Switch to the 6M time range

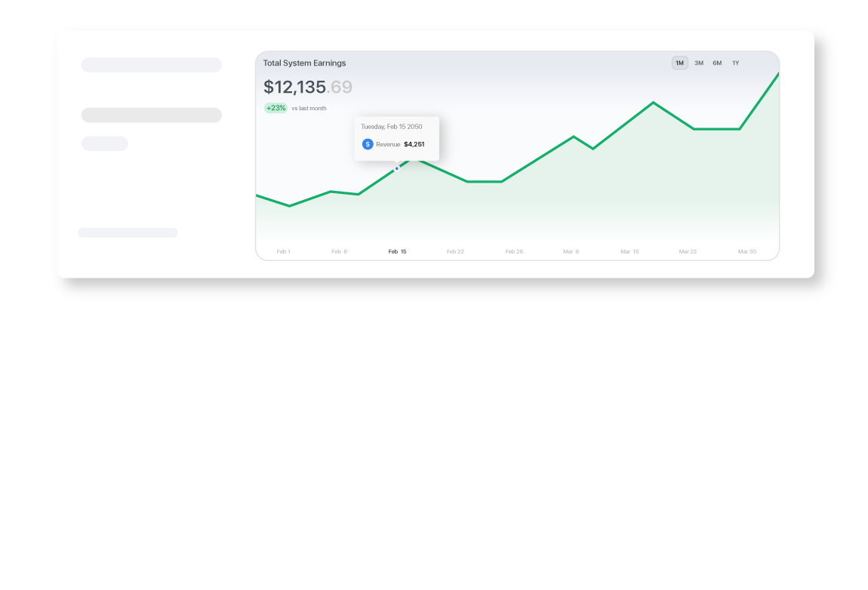(x=717, y=63)
